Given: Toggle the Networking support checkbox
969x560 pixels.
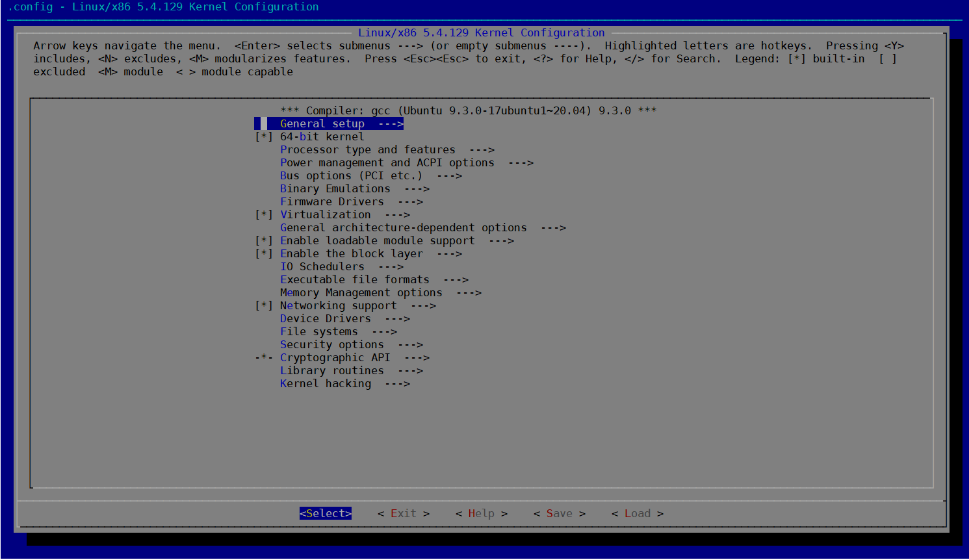Looking at the screenshot, I should tap(264, 305).
